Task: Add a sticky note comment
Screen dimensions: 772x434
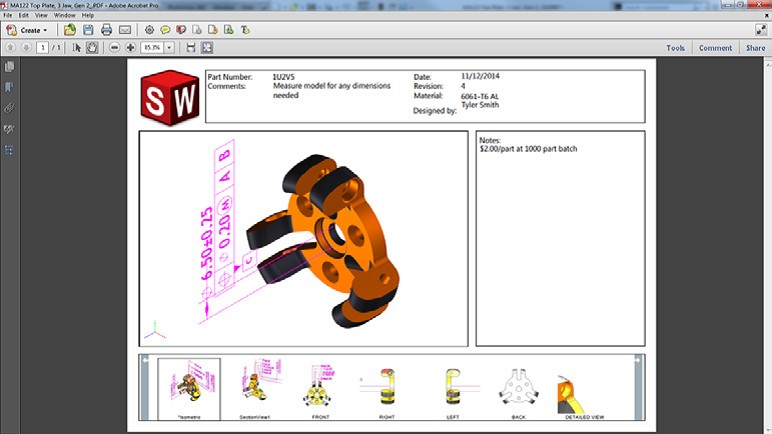Action: (x=165, y=30)
